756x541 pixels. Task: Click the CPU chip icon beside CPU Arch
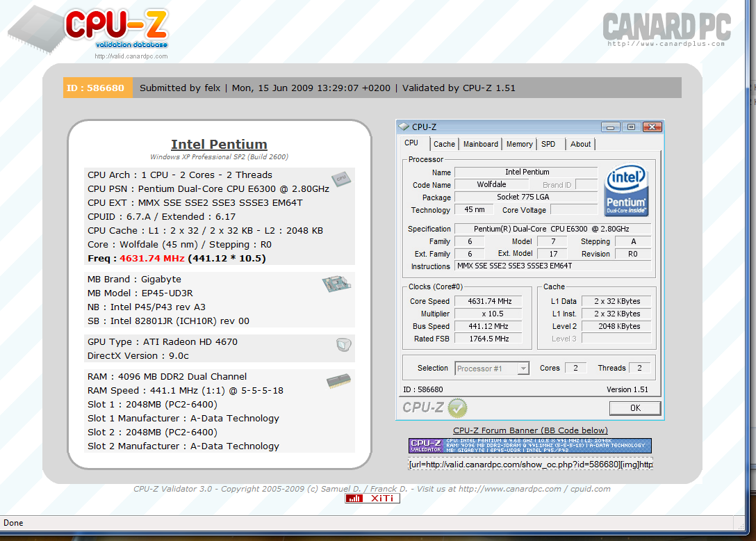coord(341,179)
